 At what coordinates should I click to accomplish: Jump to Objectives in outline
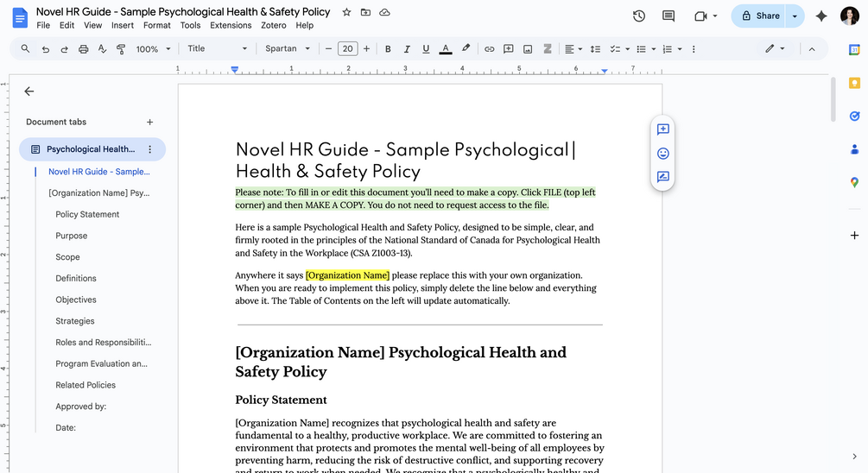point(76,300)
